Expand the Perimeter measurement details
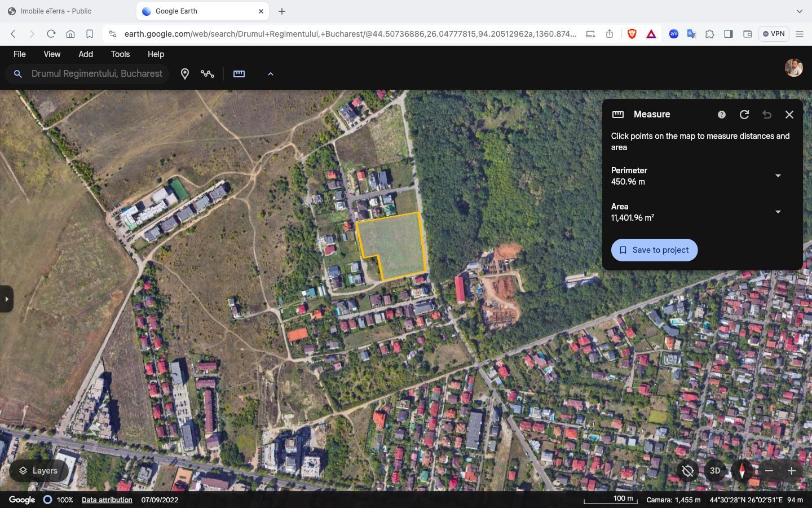The height and width of the screenshot is (508, 812). [x=778, y=176]
